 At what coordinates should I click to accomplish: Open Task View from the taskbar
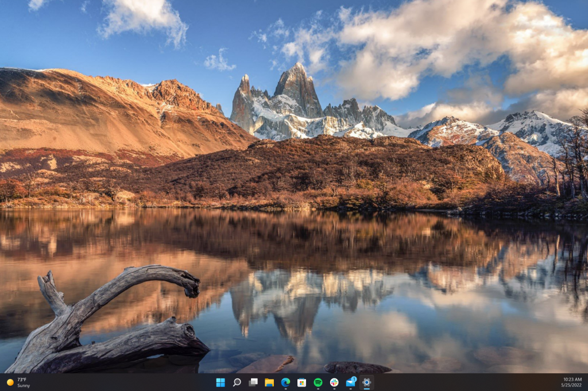pyautogui.click(x=253, y=382)
